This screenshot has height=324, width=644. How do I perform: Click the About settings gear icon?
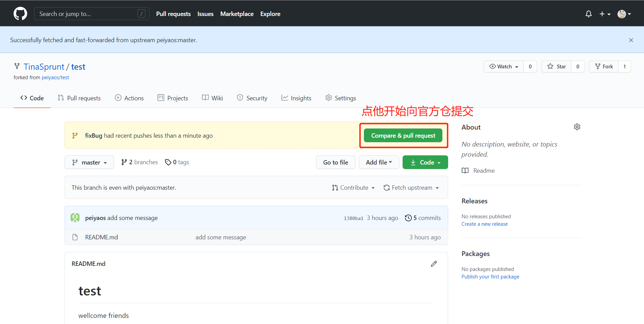[x=577, y=127]
